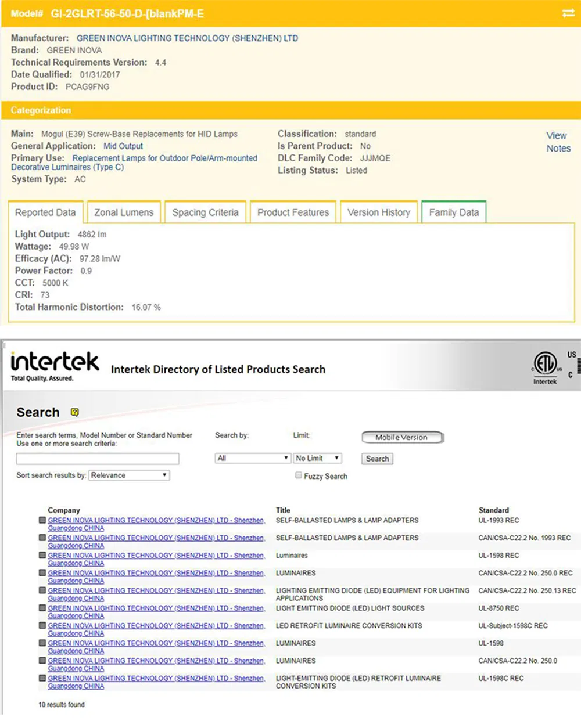Click the Intertek logo
Screen dimensions: 581x728
point(55,366)
